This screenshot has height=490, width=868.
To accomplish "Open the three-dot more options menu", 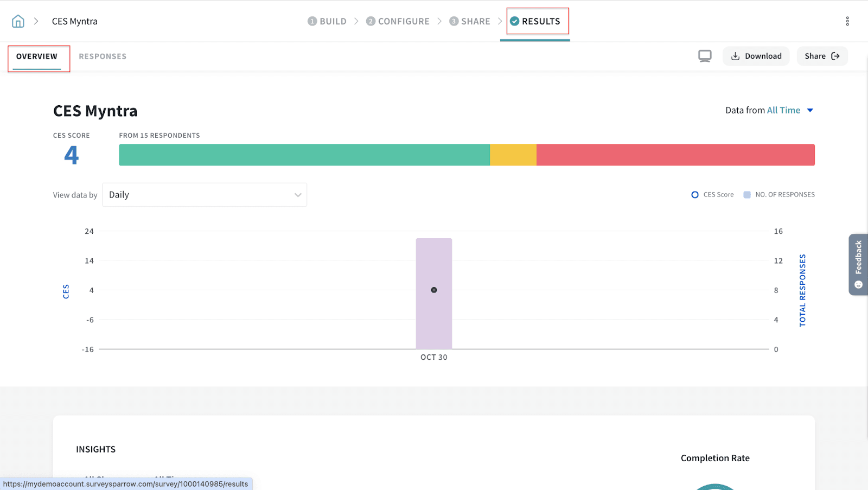I will (x=847, y=21).
